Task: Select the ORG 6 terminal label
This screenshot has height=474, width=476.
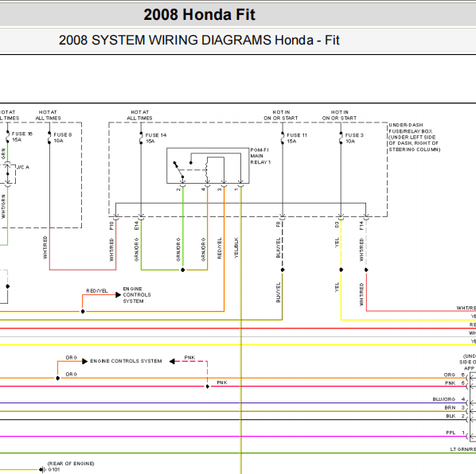Action: (x=455, y=375)
